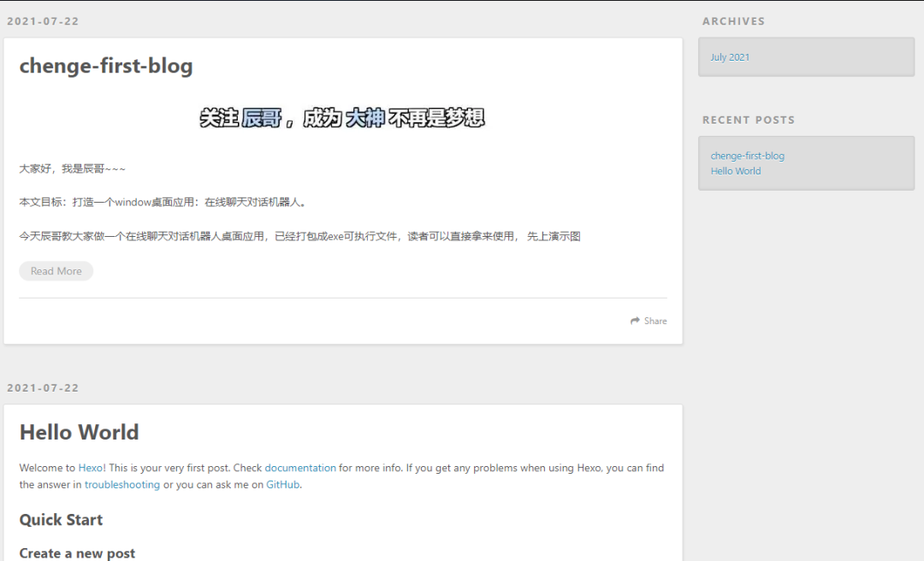
Task: Click the paragraph starting 今天辰哥教大家
Action: [300, 236]
